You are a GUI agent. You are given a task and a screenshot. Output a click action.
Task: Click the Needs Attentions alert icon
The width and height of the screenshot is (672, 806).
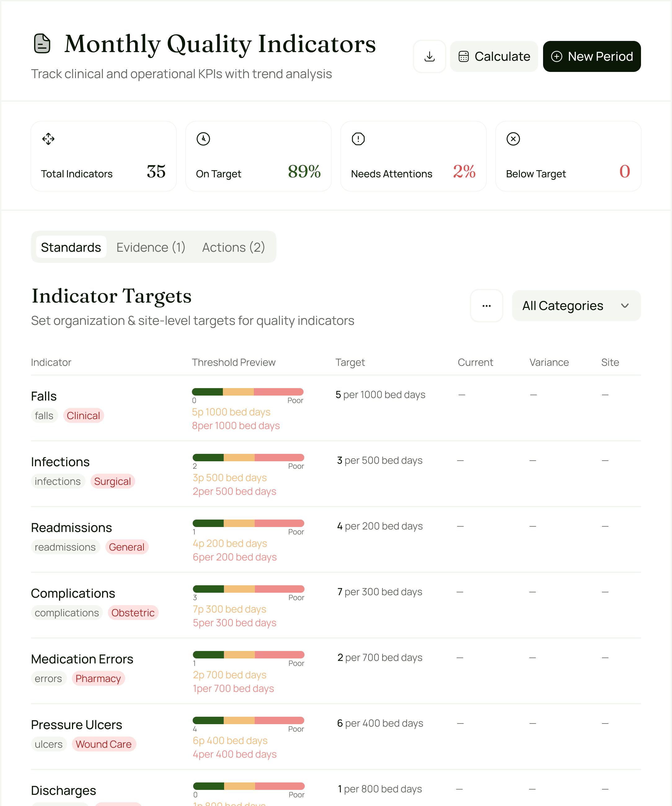(x=358, y=139)
